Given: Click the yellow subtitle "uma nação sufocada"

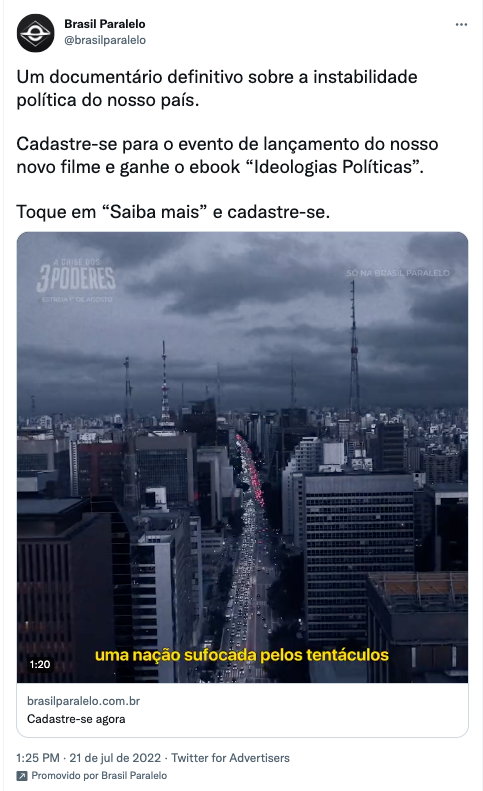Looking at the screenshot, I should click(x=176, y=655).
